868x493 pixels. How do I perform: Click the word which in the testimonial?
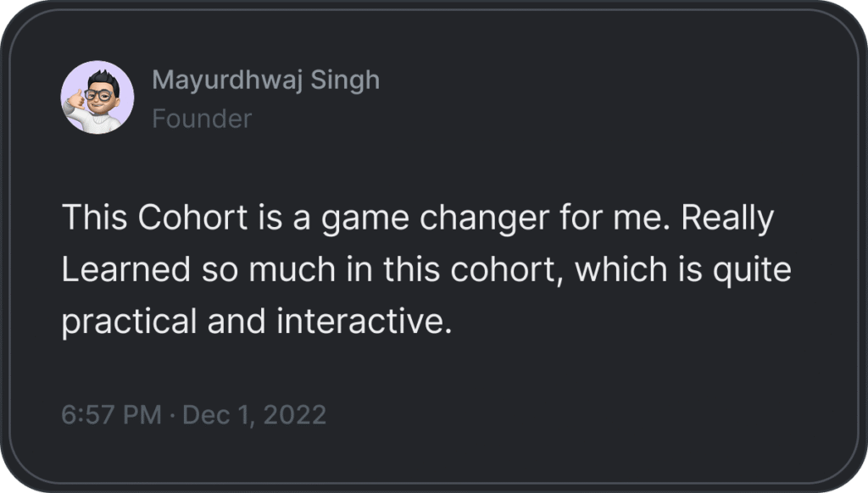[x=620, y=269]
